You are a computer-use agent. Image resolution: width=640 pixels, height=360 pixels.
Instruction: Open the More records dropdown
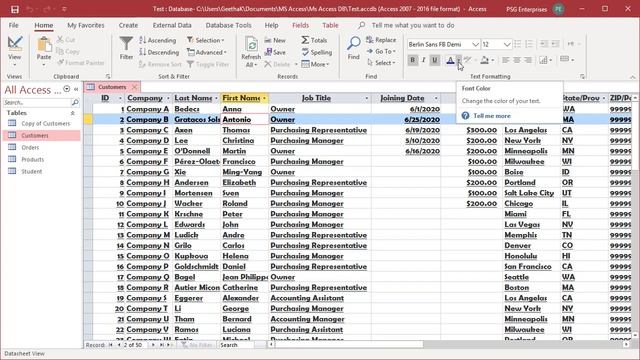point(315,64)
